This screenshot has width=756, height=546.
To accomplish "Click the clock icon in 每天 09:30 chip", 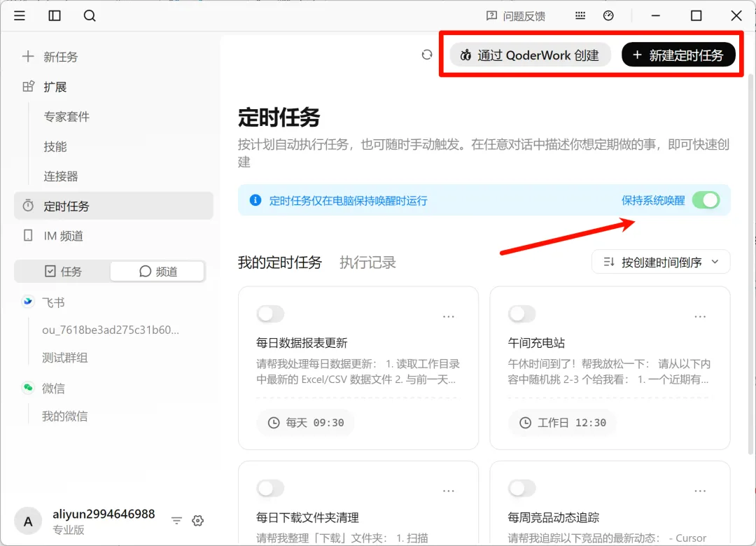I will click(274, 423).
